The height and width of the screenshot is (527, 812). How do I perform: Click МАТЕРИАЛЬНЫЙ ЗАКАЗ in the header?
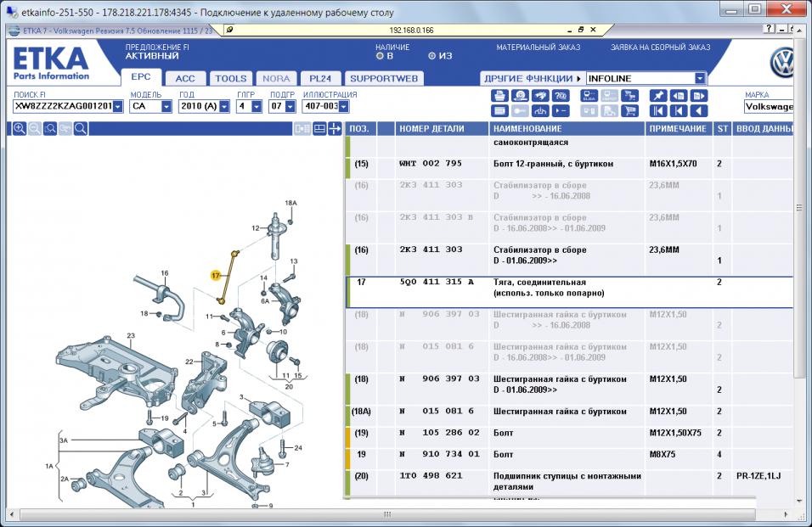[x=538, y=47]
